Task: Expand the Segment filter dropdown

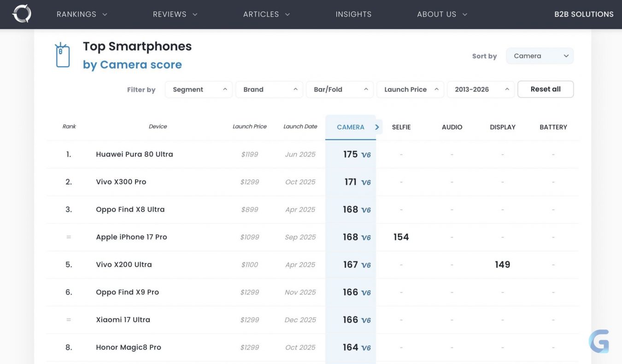Action: pyautogui.click(x=199, y=90)
